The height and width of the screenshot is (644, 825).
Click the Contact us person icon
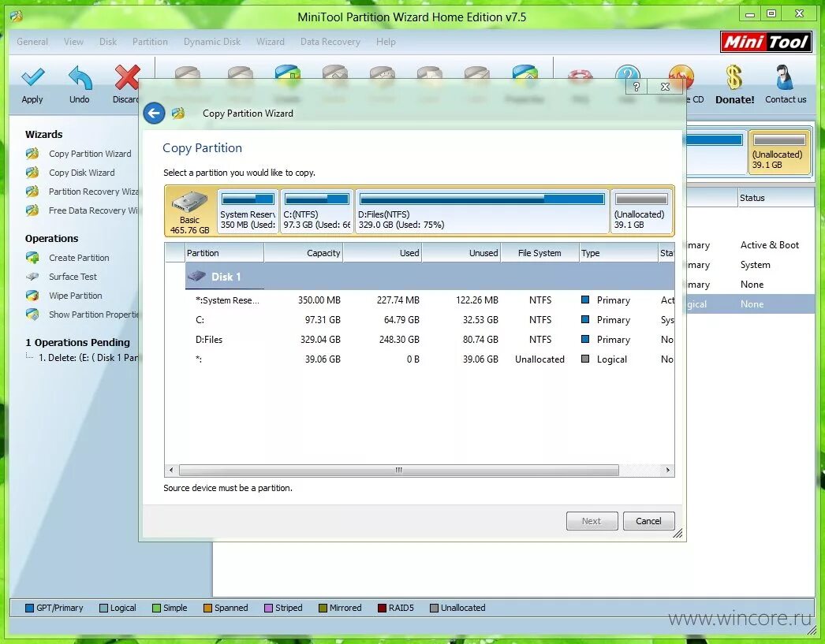click(x=785, y=78)
